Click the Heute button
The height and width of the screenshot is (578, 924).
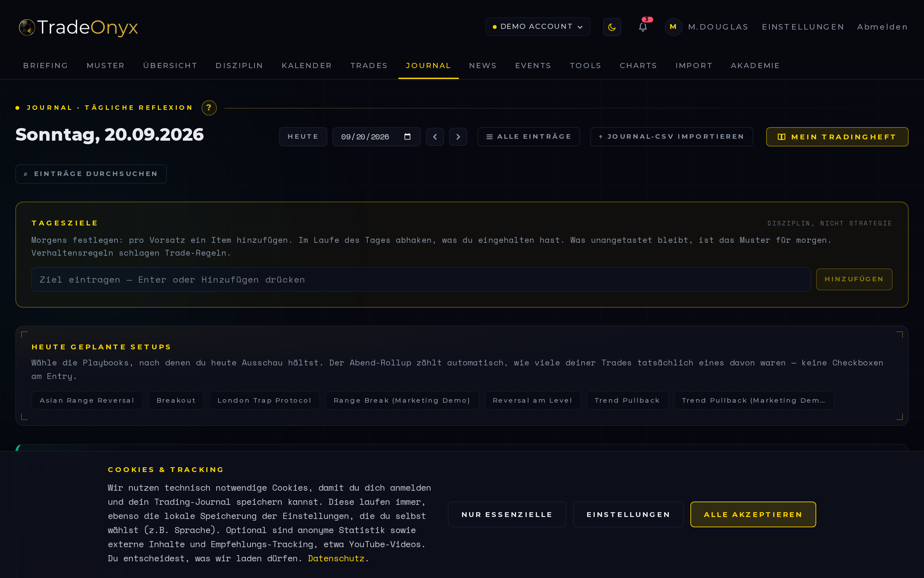(x=303, y=137)
